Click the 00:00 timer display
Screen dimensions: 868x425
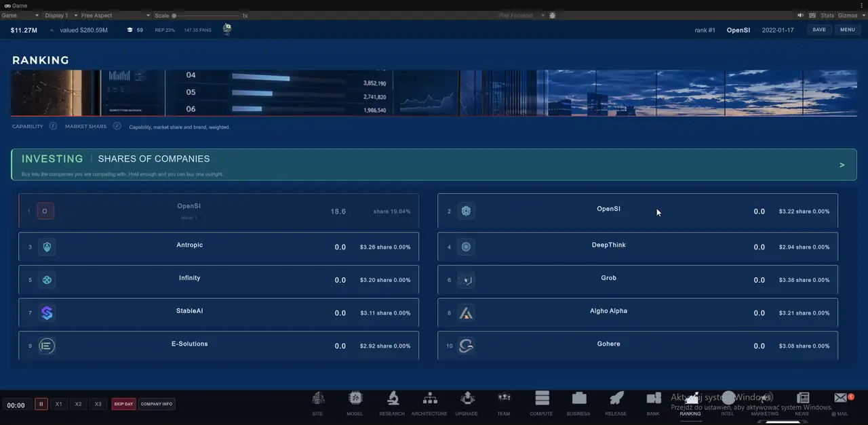[16, 405]
